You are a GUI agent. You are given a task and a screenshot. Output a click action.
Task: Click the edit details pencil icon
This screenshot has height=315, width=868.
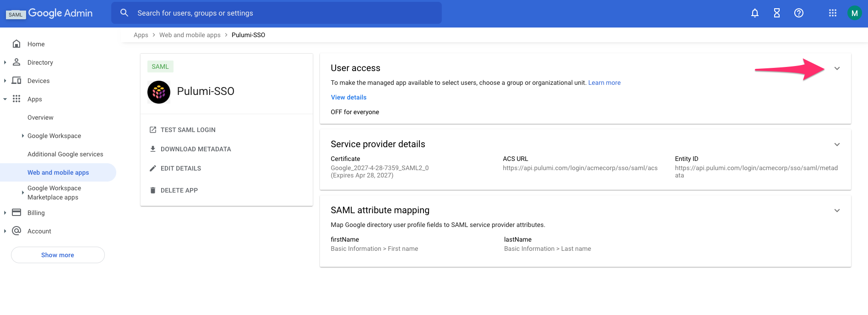153,168
